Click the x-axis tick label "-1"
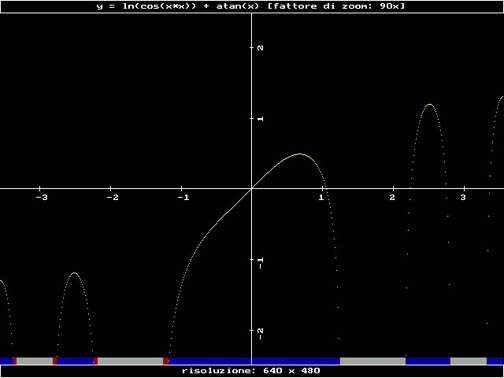The image size is (504, 378). pos(183,197)
